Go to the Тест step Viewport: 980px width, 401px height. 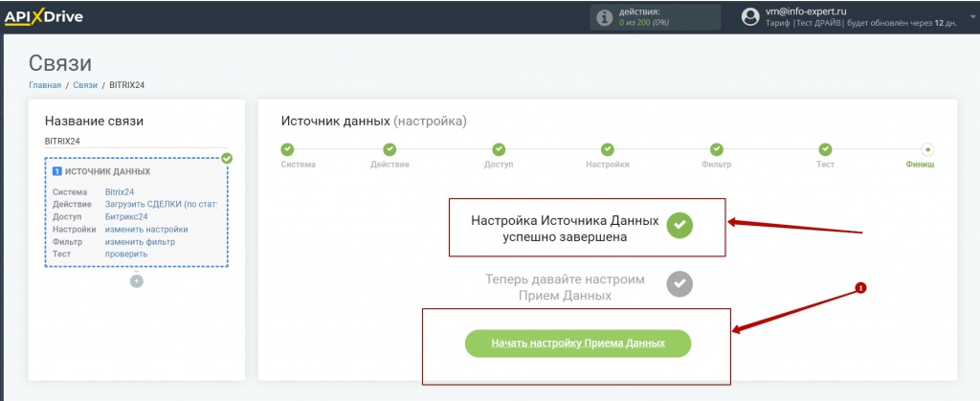tap(825, 149)
